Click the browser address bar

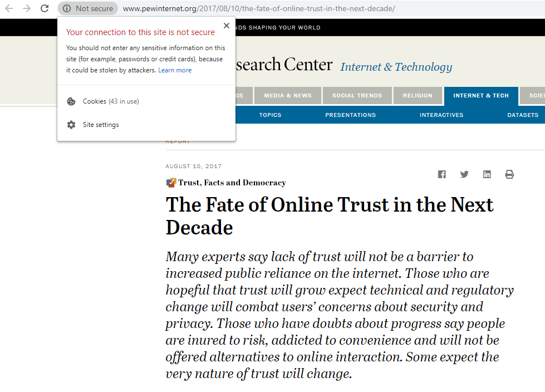[x=251, y=8]
